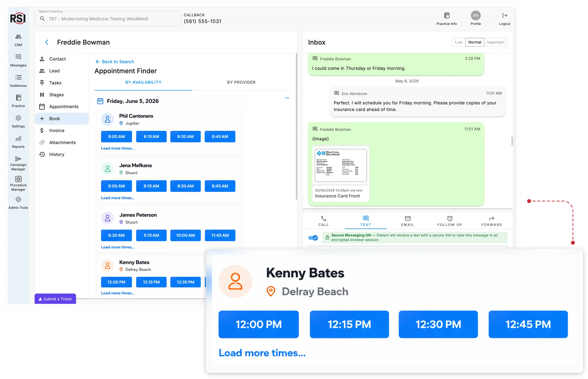Open the Insurance Card Front image thumbnail
Viewport: 588px width, 379px height.
341,165
